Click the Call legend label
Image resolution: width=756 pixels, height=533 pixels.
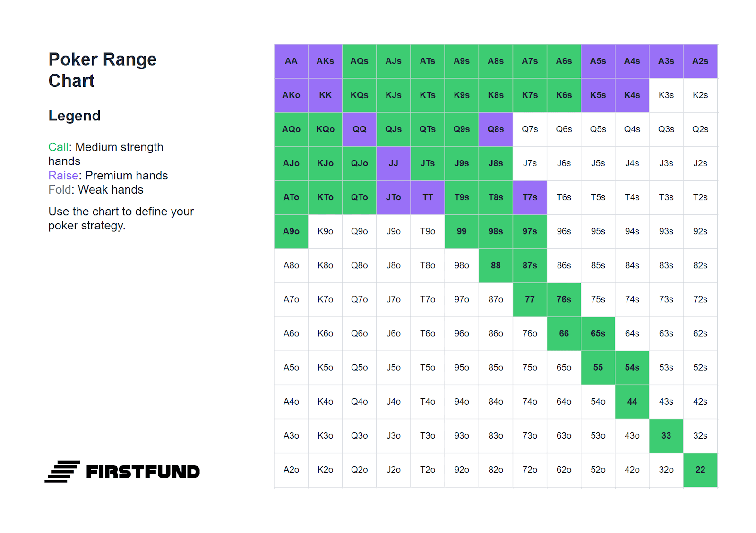coord(59,147)
